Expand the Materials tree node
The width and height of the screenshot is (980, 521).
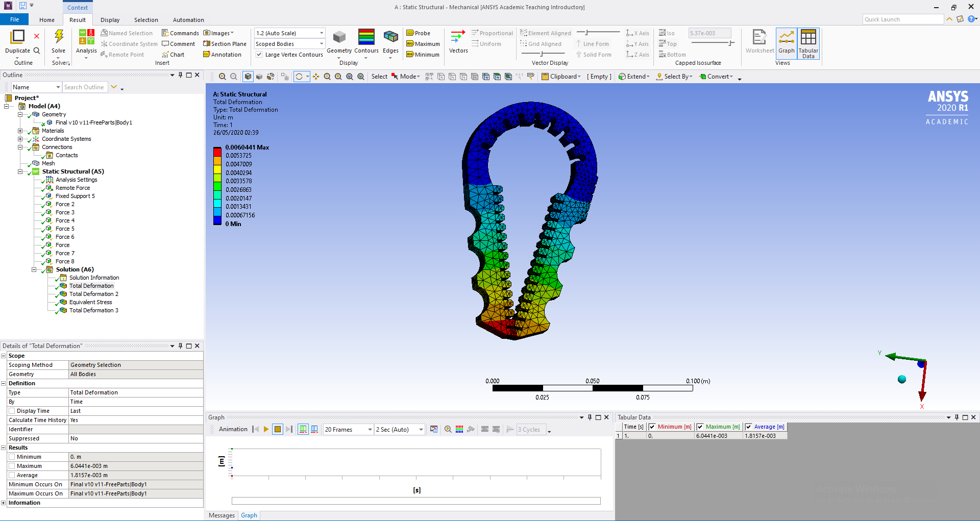(20, 131)
